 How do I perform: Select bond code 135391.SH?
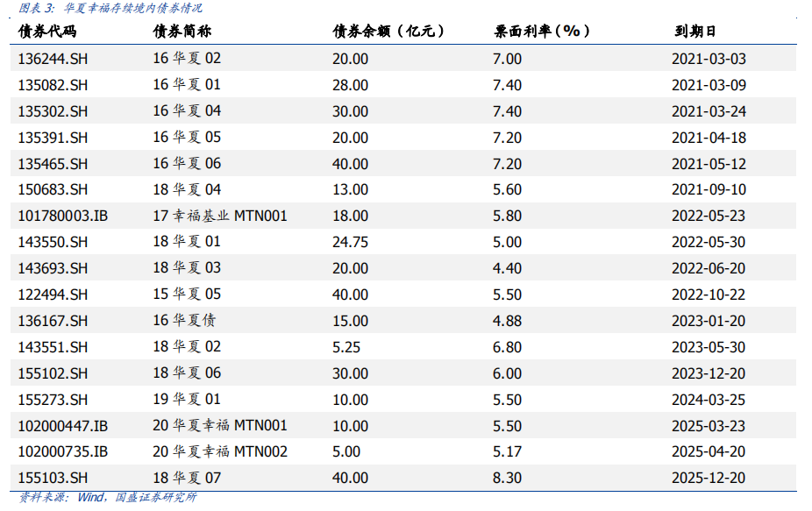tap(53, 138)
